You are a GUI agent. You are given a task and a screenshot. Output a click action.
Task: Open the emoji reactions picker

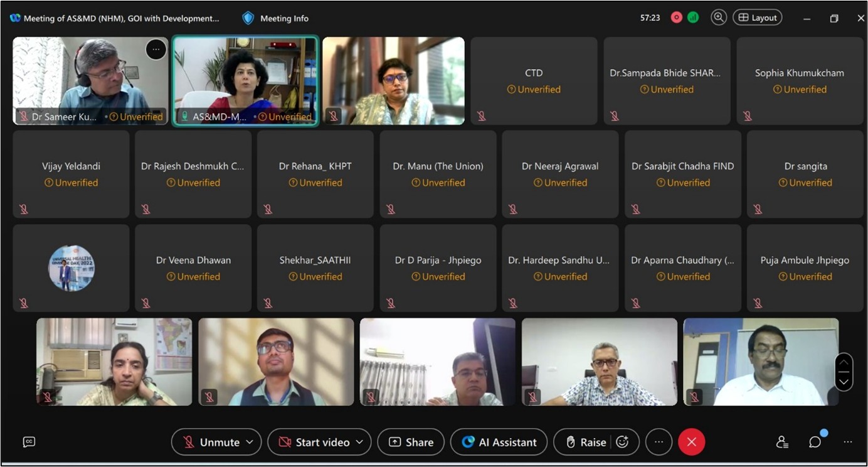(x=622, y=442)
